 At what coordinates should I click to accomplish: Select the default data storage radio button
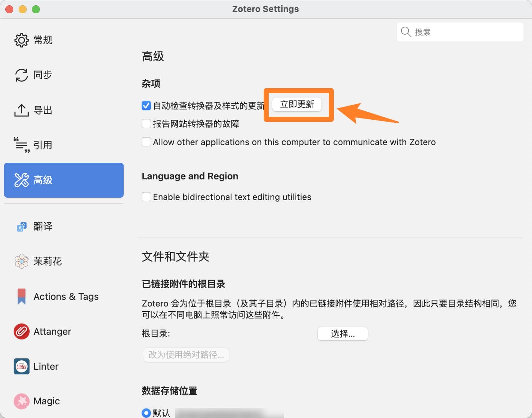(x=146, y=413)
